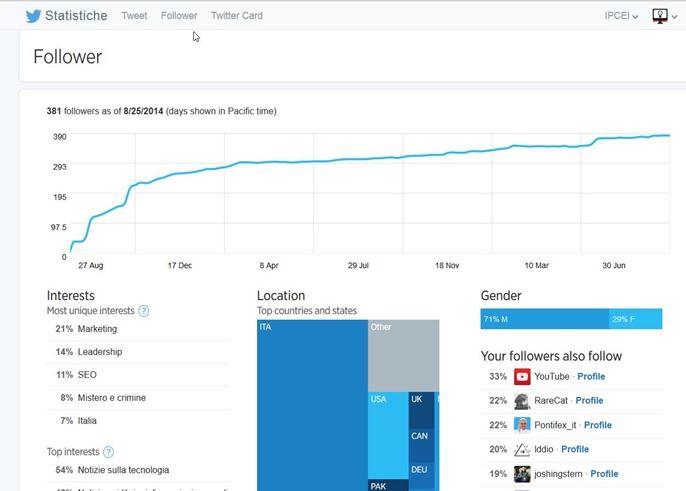This screenshot has width=686, height=491.
Task: Open the YouTube Profile link
Action: (x=591, y=376)
